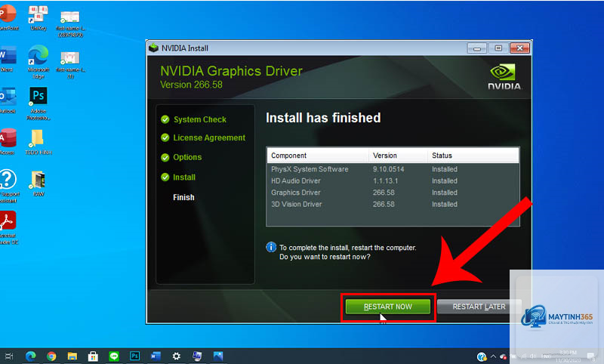Viewport: 604px width, 364px height.
Task: Close the NVIDIA Install window
Action: tap(519, 48)
